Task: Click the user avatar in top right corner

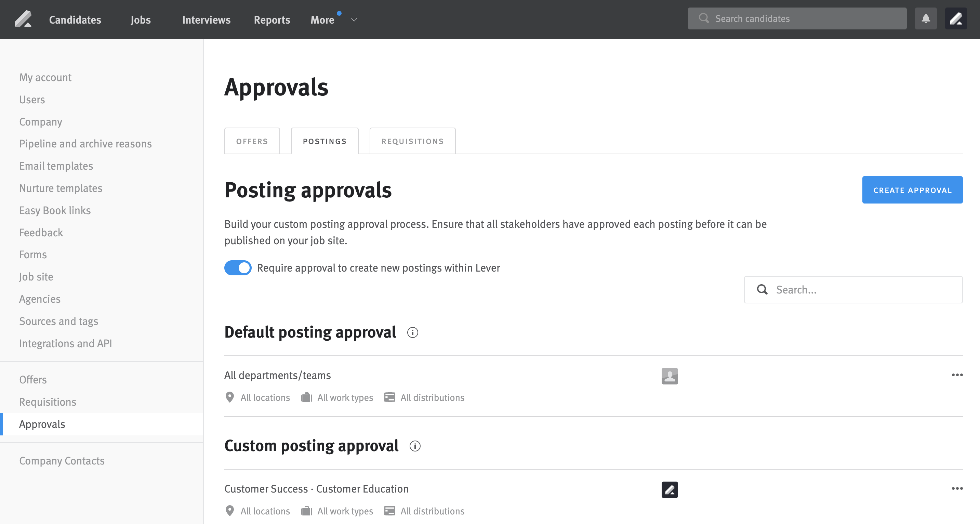Action: click(x=956, y=18)
